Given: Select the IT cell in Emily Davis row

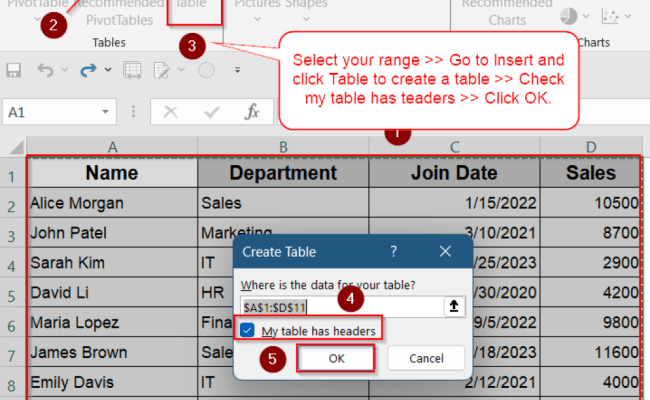Looking at the screenshot, I should pyautogui.click(x=216, y=382).
